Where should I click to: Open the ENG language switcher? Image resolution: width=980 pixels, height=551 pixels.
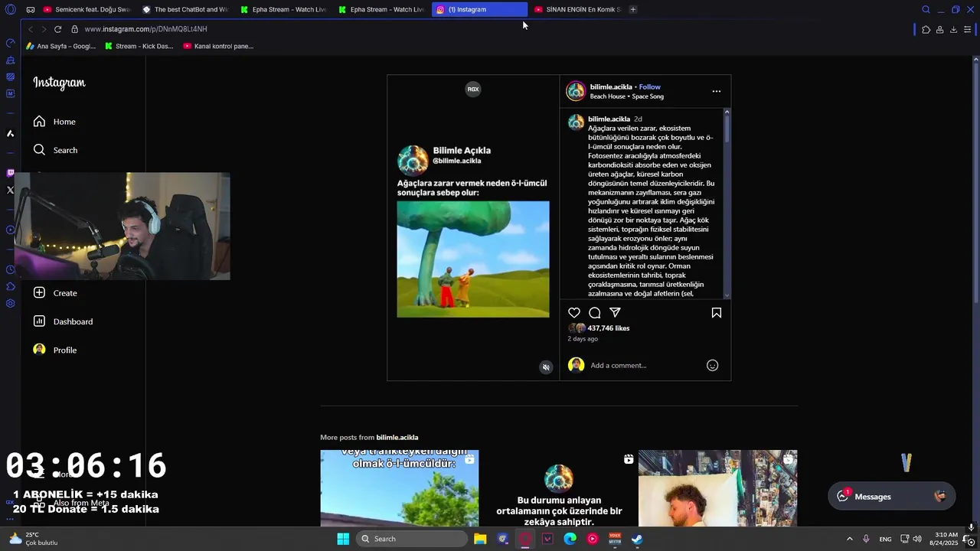pyautogui.click(x=885, y=539)
